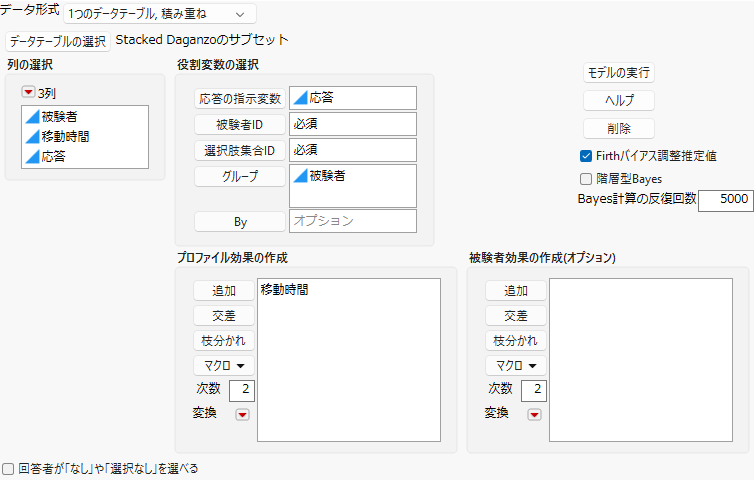Click 追加 in プロファイル効果の作成
Image resolution: width=754 pixels, height=480 pixels.
(224, 291)
